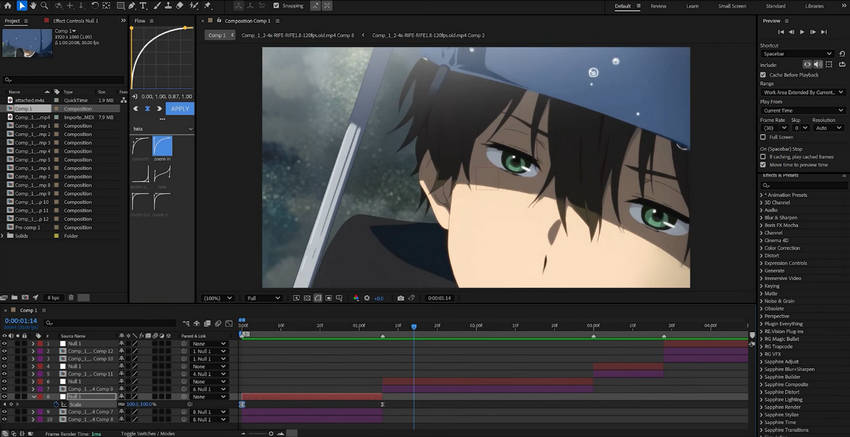
Task: Expand the Color Correction effects category
Action: 761,248
